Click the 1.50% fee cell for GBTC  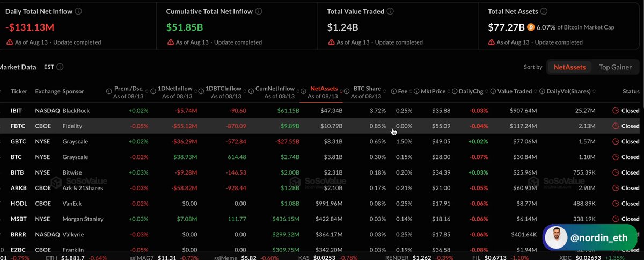point(404,142)
